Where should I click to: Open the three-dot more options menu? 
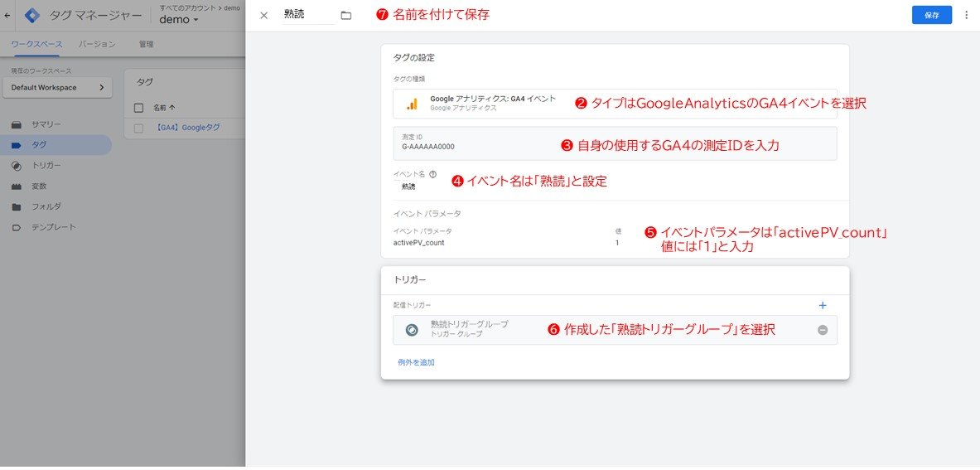point(966,16)
